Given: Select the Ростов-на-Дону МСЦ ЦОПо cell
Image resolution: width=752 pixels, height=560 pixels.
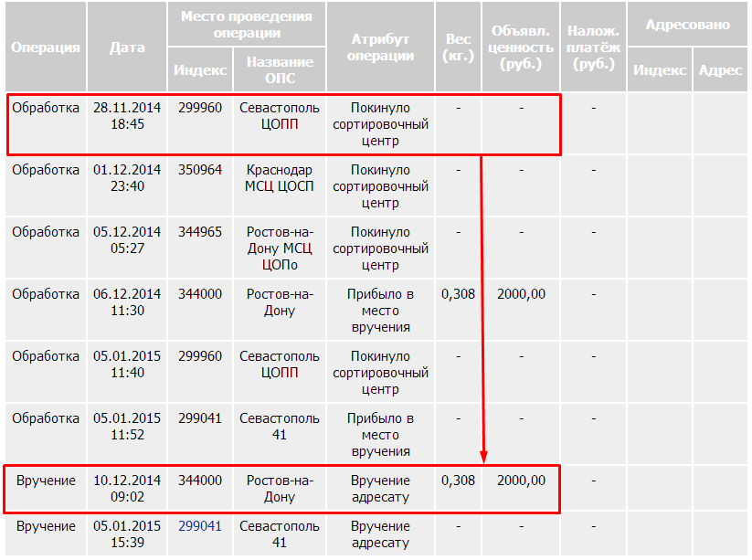Looking at the screenshot, I should tap(280, 248).
